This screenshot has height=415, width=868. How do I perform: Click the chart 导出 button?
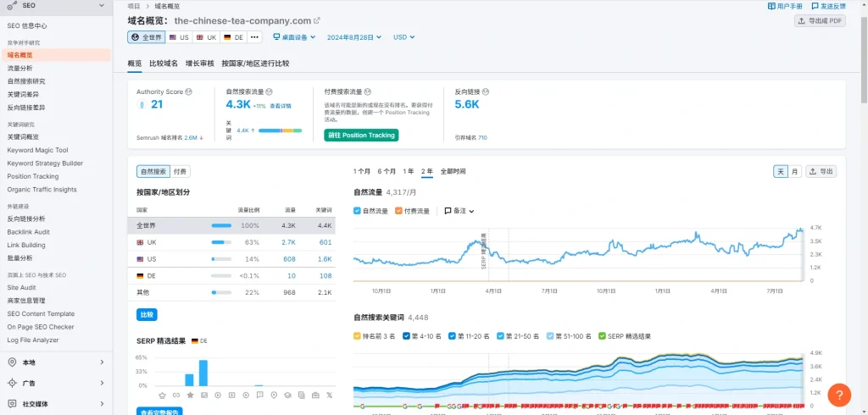pos(821,172)
